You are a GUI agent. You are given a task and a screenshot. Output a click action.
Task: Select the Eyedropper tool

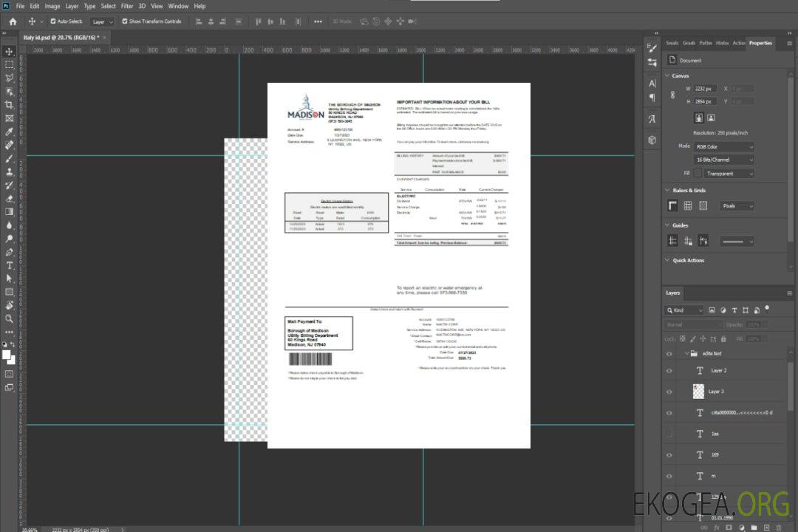coord(9,132)
